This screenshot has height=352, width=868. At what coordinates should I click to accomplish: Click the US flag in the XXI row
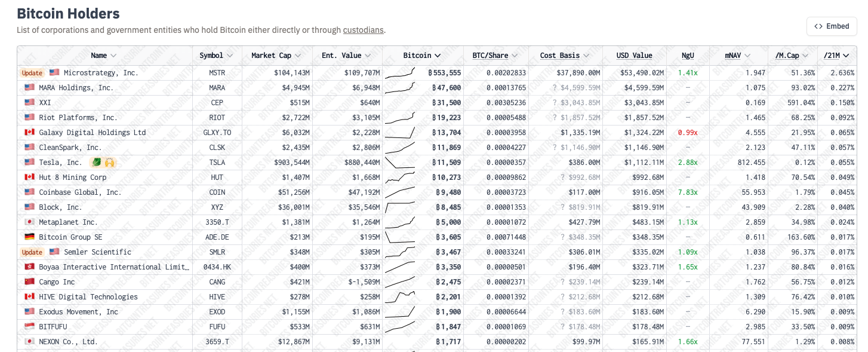click(29, 103)
